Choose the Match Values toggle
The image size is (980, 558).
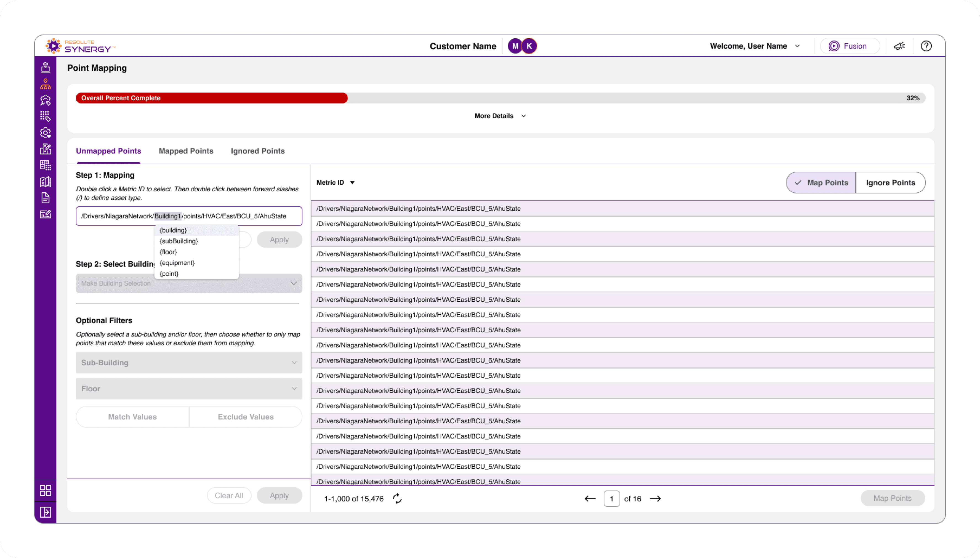(x=132, y=417)
